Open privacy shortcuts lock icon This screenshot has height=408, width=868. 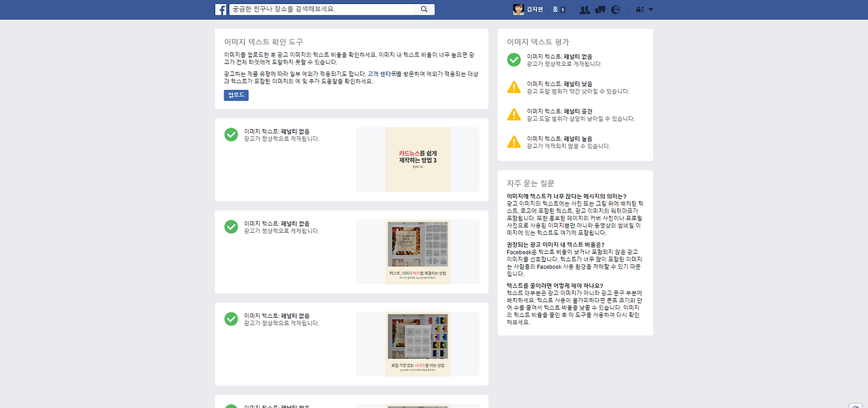coord(639,10)
